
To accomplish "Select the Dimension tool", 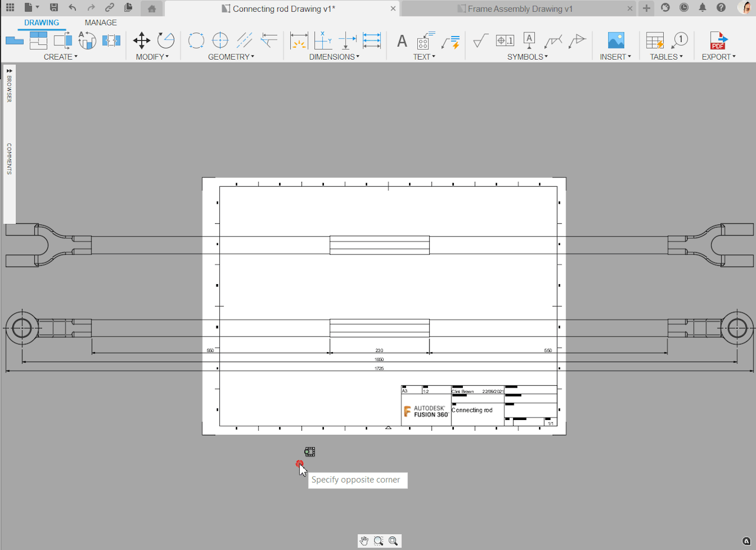I will [299, 41].
